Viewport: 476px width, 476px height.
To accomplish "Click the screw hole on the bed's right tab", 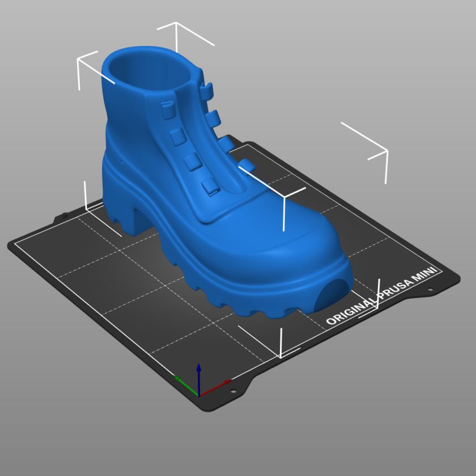I will point(430,291).
